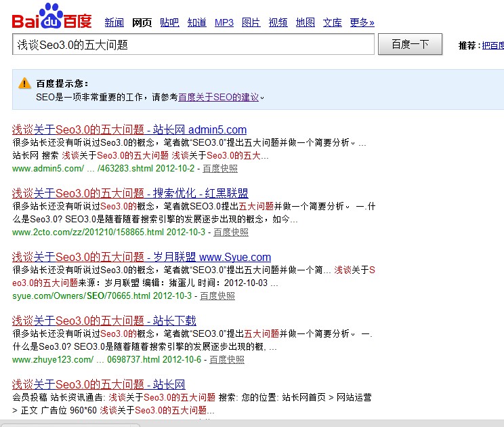Go to 图片 image search

251,22
